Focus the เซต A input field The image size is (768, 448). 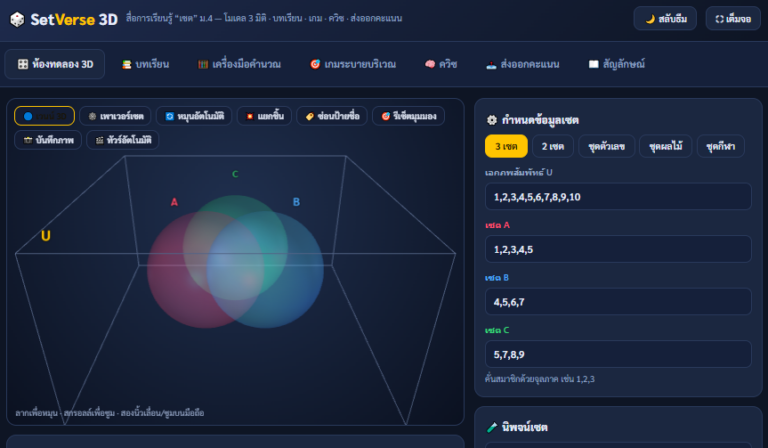(x=618, y=249)
